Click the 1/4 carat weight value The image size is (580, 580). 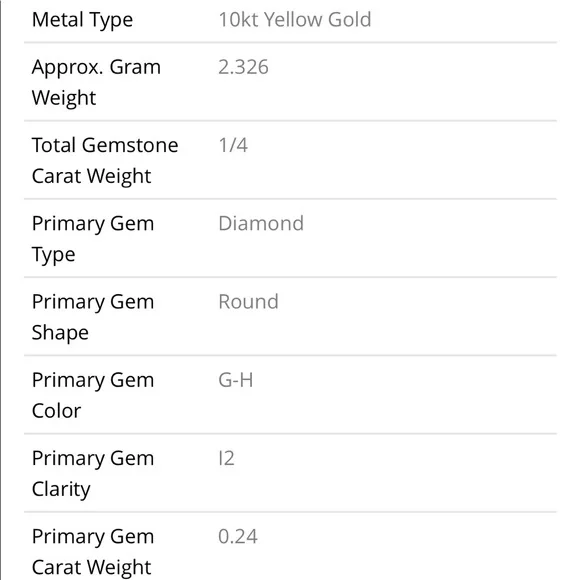[233, 145]
